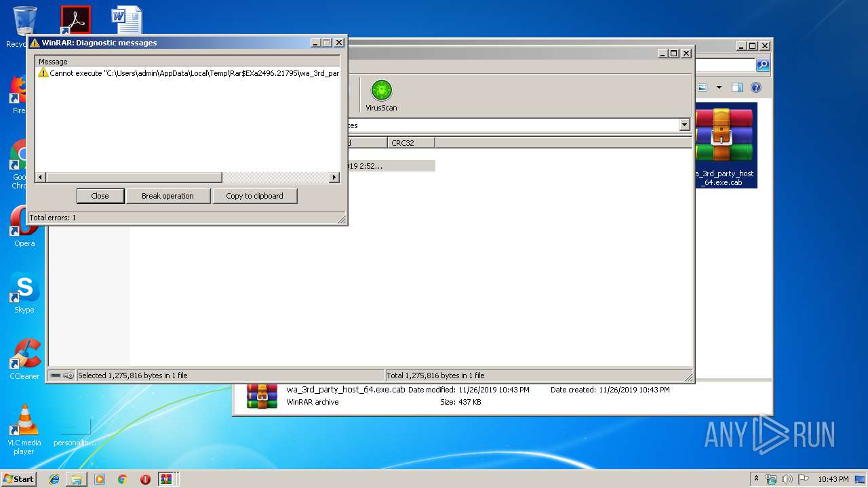Click the Explorer search magnifier button
This screenshot has width=868, height=488.
click(763, 65)
